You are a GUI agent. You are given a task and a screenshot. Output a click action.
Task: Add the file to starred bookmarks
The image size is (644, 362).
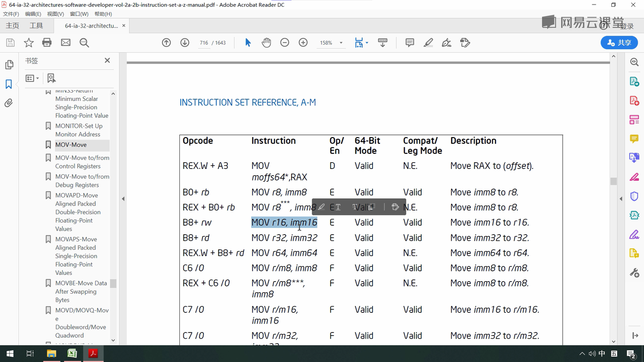29,42
